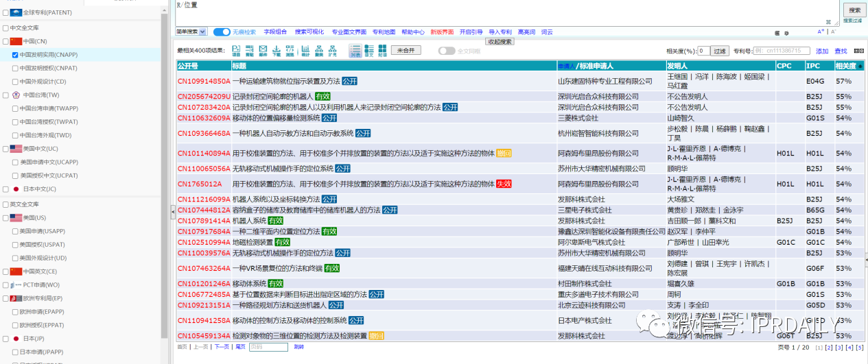Toggle the 全文同框 switch
Image resolution: width=868 pixels, height=364 pixels.
[447, 51]
